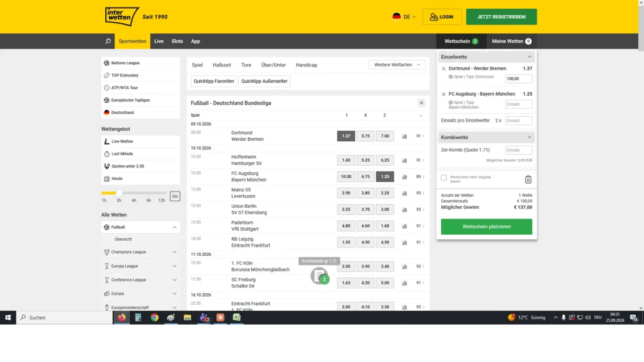Screen dimensions: 644x362
Task: Select RB Leipzig home win odds 1.55
Action: pyautogui.click(x=346, y=242)
